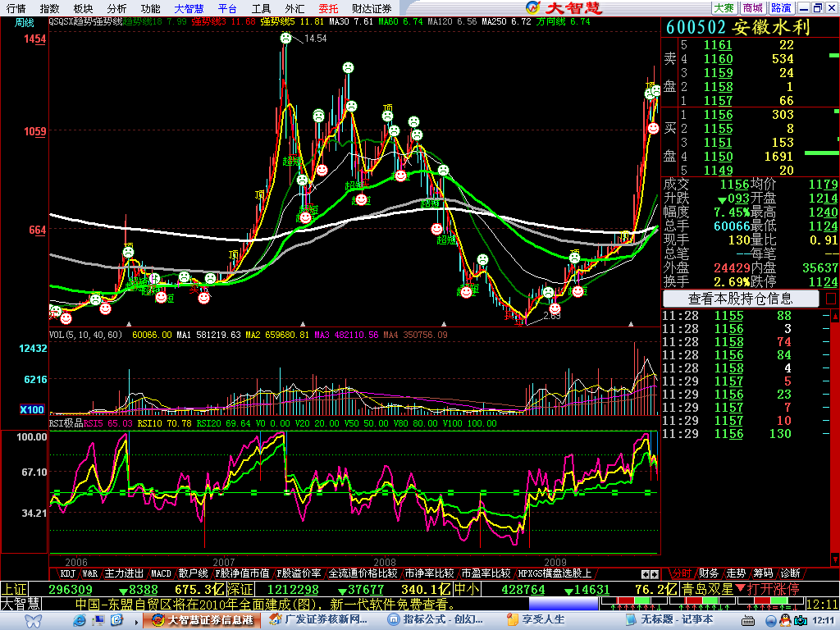Open the 指数 menu
The image size is (840, 630).
pos(49,8)
